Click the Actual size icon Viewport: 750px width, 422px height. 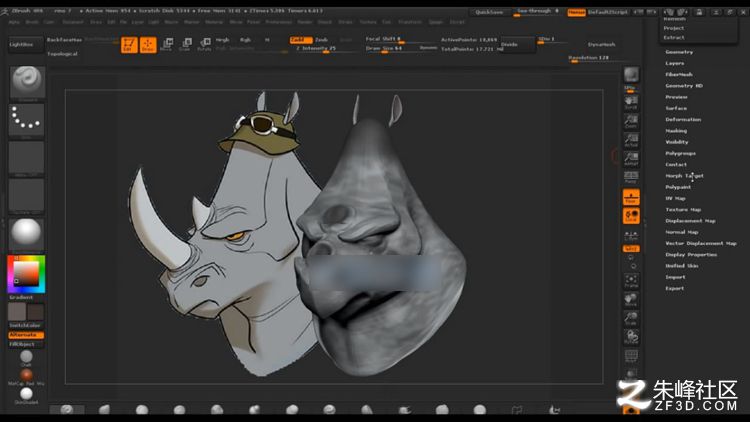tap(631, 140)
